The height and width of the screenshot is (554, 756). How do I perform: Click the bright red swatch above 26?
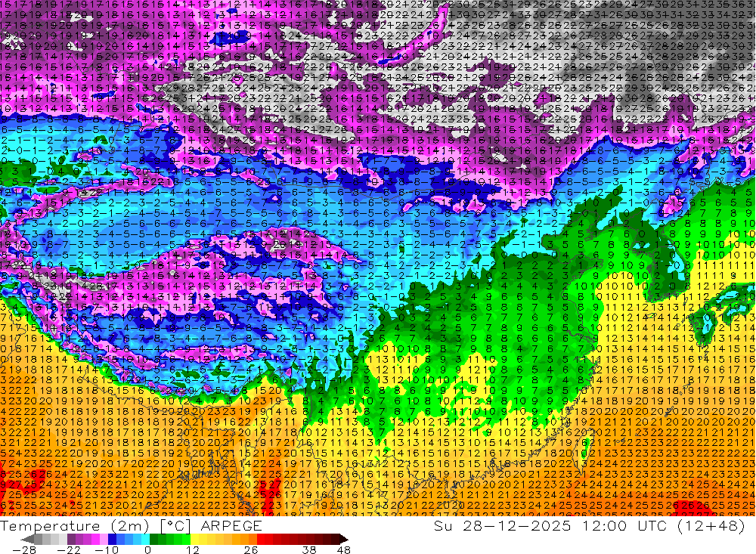pos(261,540)
